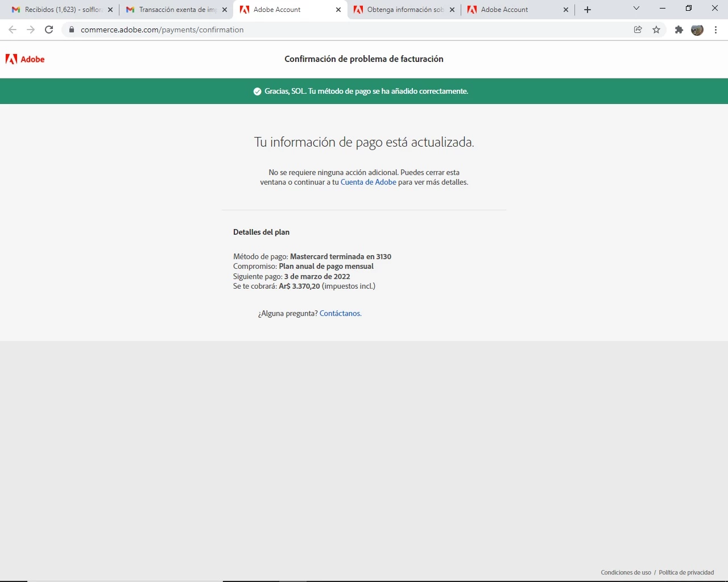This screenshot has width=728, height=582.
Task: Click 'Tu información de pago está actualizada' heading
Action: tap(364, 142)
